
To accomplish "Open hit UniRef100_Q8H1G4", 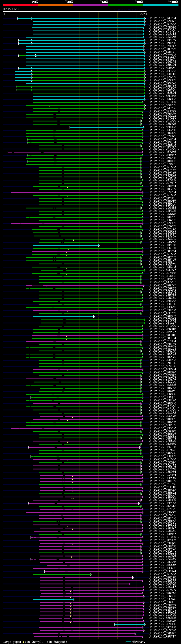I will 162,65.
